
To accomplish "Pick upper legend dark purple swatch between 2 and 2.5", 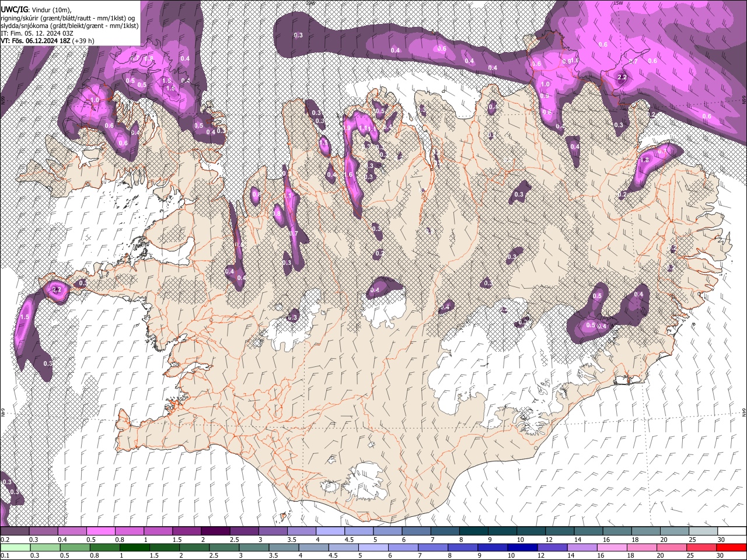I will [215, 531].
